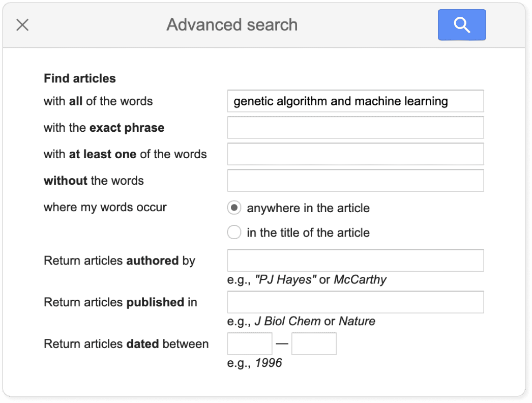This screenshot has width=532, height=403.
Task: Choose title-only search for word occurrence
Action: coord(234,232)
